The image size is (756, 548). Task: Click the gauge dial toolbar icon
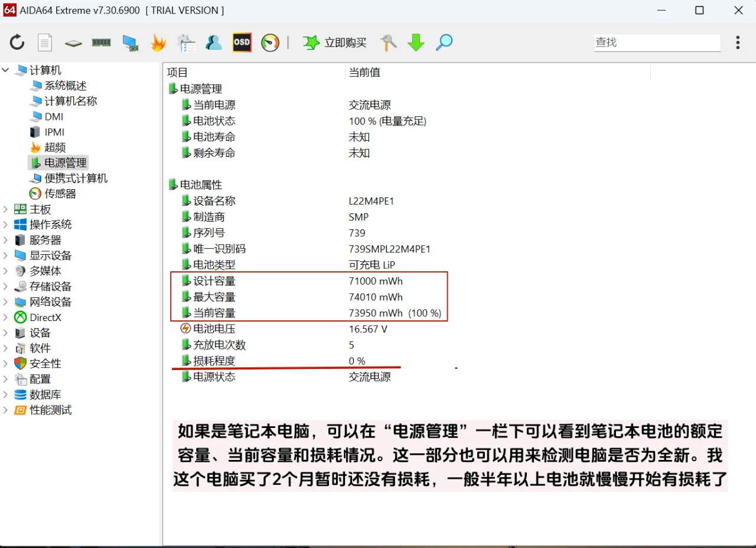click(270, 43)
